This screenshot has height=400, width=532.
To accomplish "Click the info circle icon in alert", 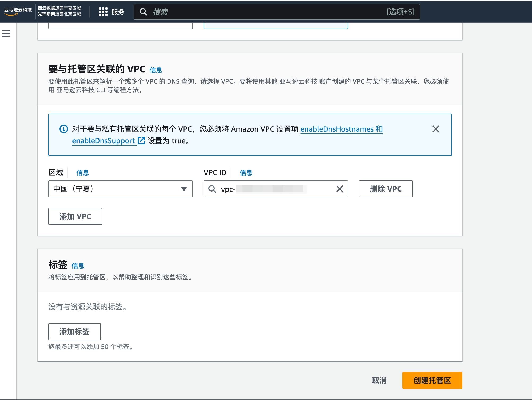I will click(63, 129).
